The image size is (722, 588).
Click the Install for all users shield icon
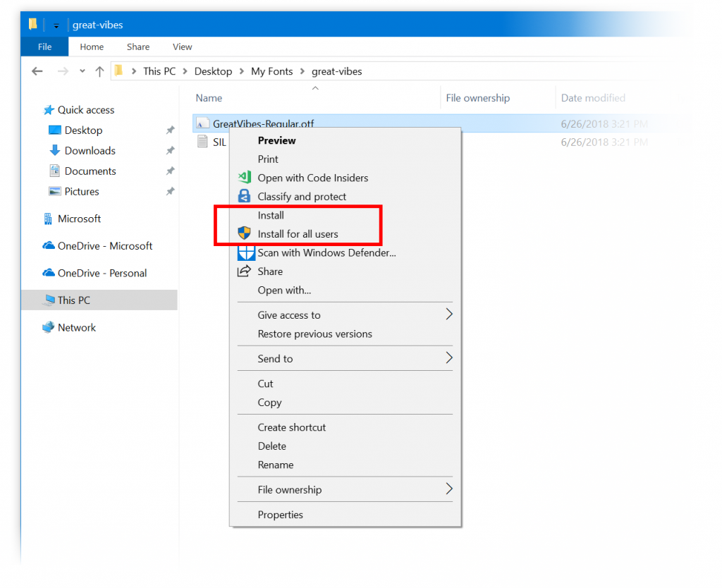(x=245, y=234)
